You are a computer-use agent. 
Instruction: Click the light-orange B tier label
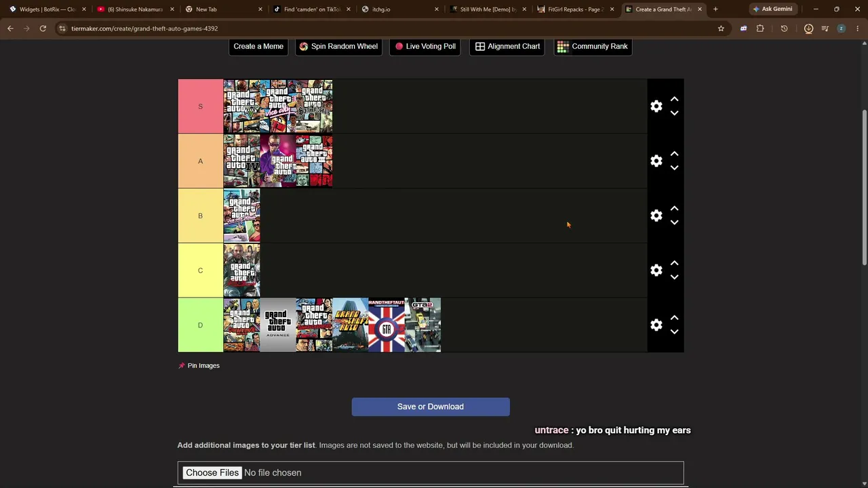point(200,216)
